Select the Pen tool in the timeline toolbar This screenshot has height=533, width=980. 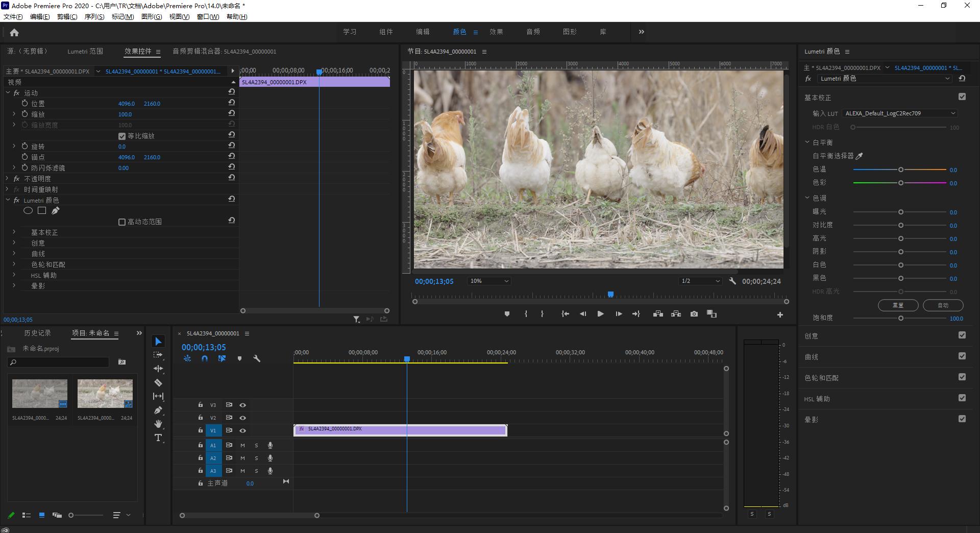point(158,410)
